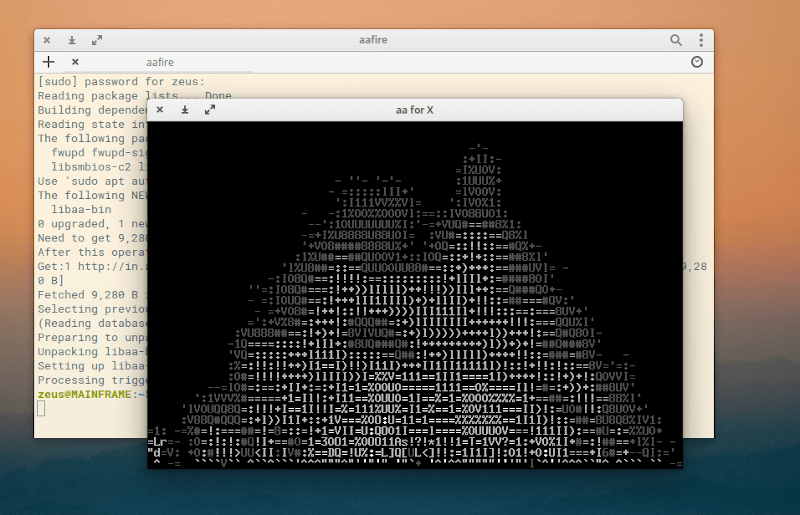Open the terminal search (magnifier icon)

pyautogui.click(x=676, y=41)
